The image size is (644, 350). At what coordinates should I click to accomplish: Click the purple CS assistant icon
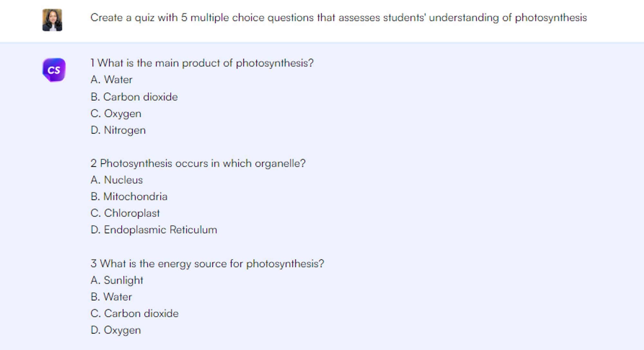[54, 70]
